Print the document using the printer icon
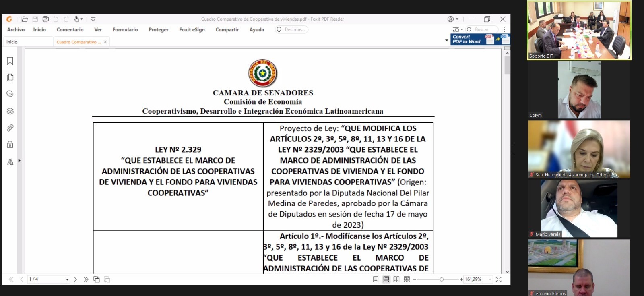Viewport: 644px width, 296px height. click(45, 19)
